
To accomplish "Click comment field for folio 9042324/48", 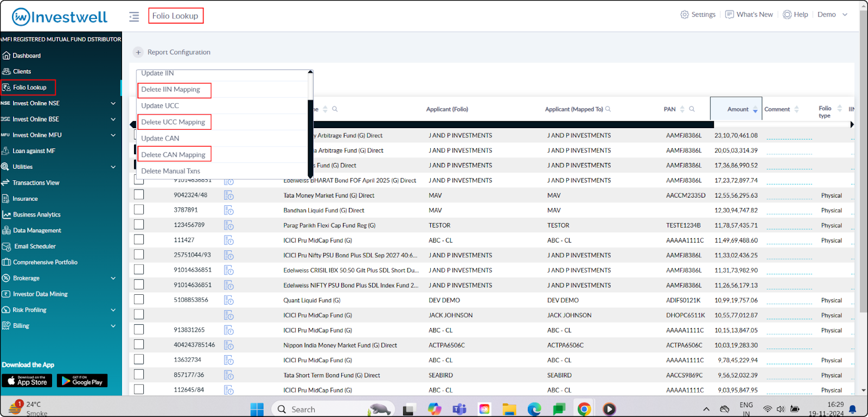I will coord(788,195).
